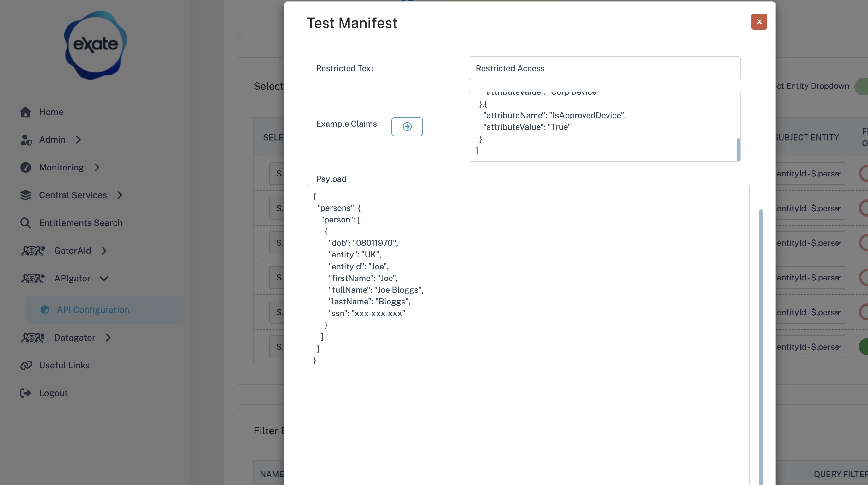Click the "Restricted Text" label
The height and width of the screenshot is (485, 868).
point(345,68)
